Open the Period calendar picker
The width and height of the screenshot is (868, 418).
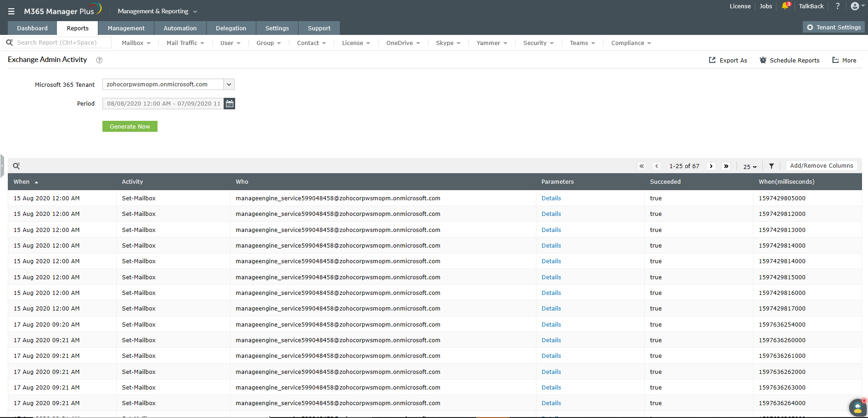tap(230, 103)
